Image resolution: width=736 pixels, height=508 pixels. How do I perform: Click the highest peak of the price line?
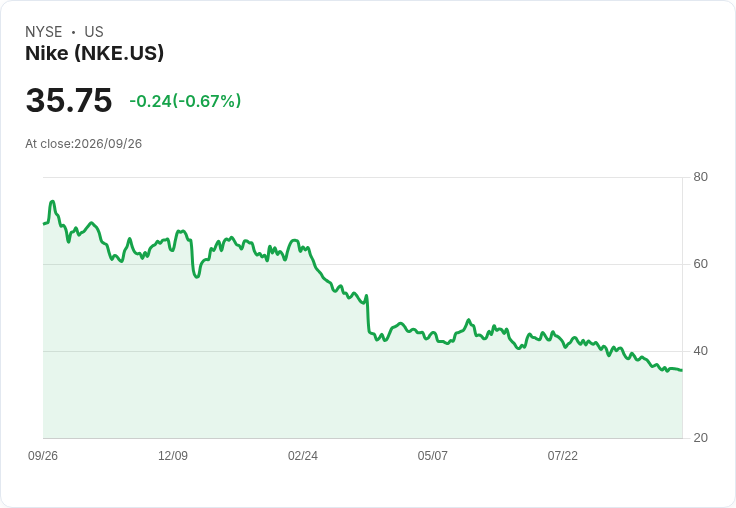coord(52,202)
